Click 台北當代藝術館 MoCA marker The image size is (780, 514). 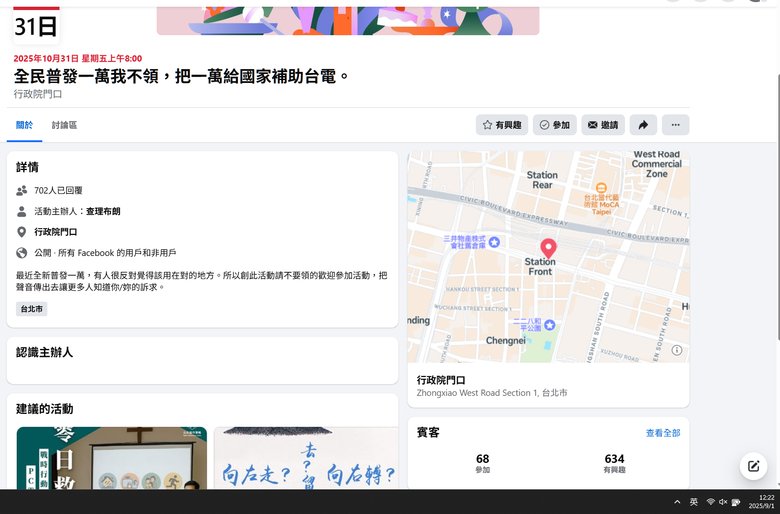coord(601,189)
